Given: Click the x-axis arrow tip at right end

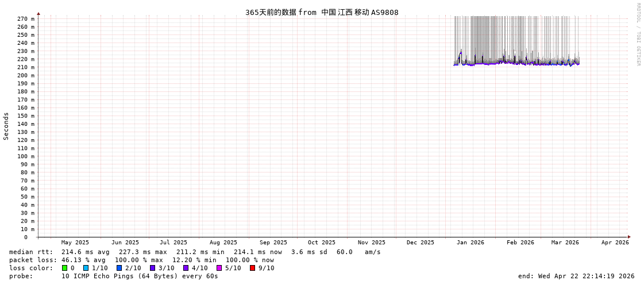Looking at the screenshot, I should (x=629, y=237).
